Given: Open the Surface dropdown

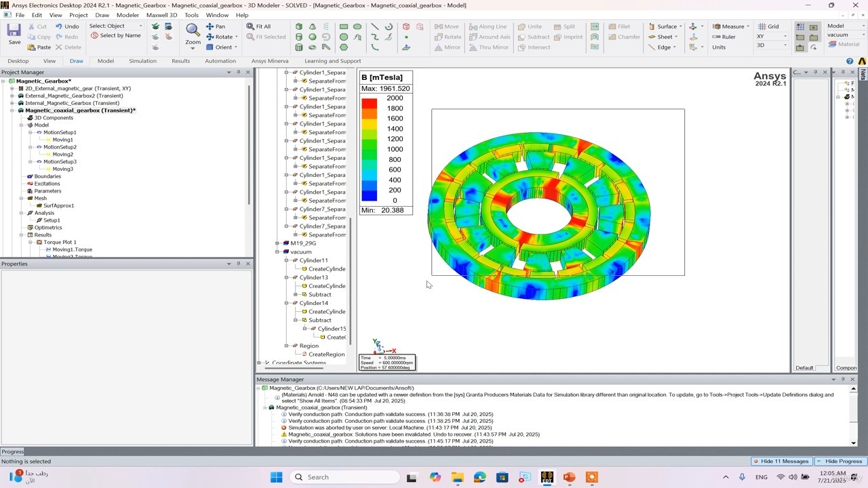Looking at the screenshot, I should pos(680,26).
